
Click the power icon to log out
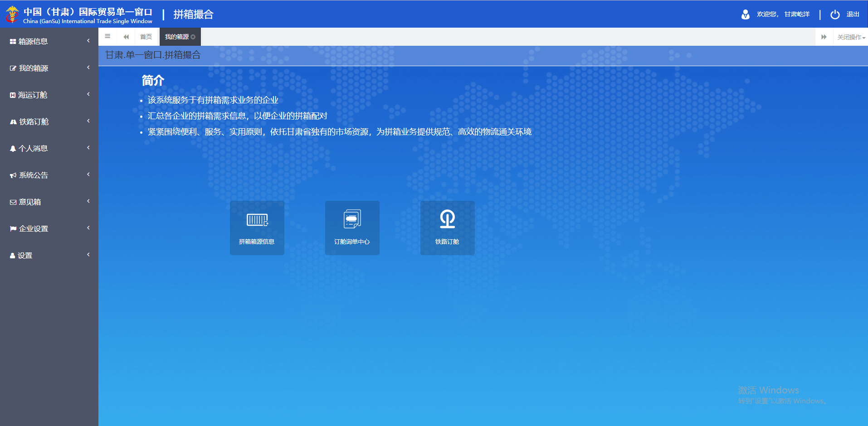(x=835, y=15)
